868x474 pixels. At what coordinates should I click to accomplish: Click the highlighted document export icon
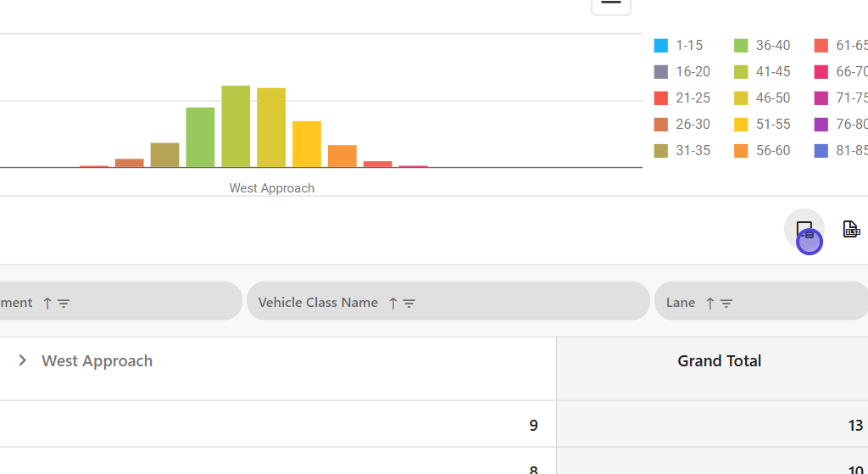click(804, 230)
